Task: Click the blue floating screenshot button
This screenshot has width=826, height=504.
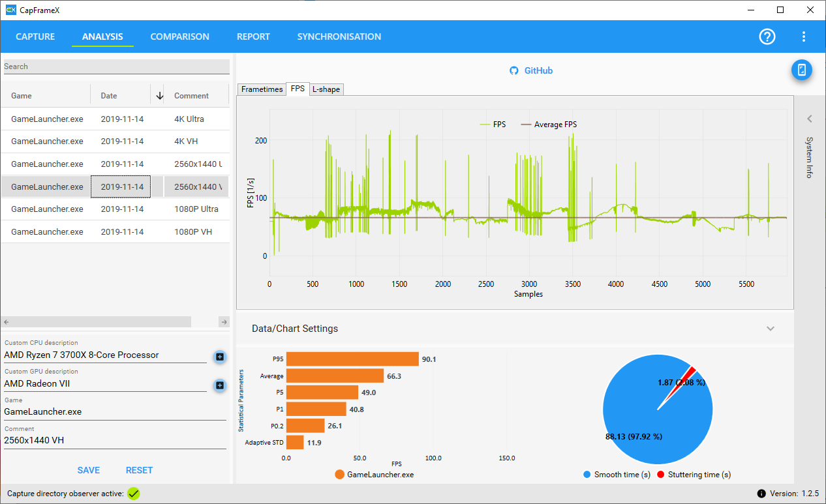Action: (802, 70)
